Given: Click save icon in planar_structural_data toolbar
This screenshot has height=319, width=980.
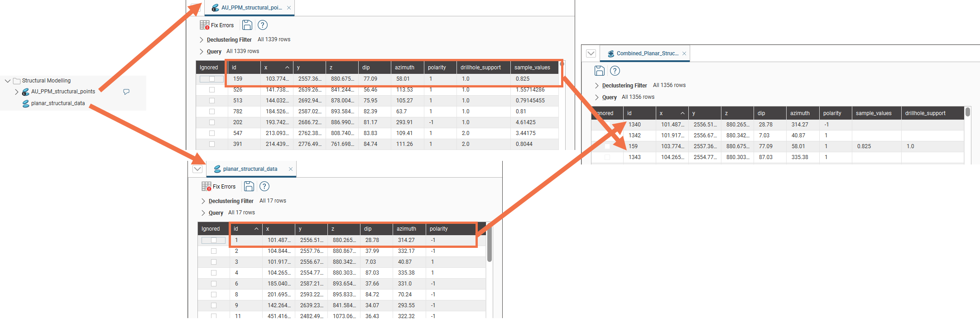Looking at the screenshot, I should 249,186.
